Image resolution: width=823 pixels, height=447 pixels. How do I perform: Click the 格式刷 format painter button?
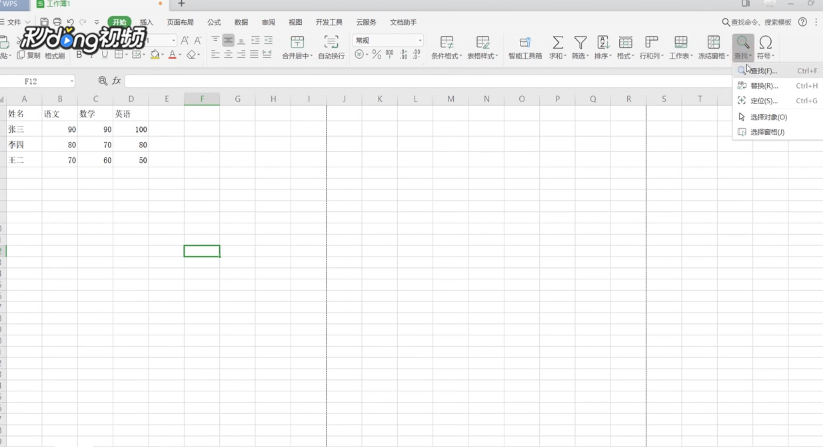(x=55, y=55)
